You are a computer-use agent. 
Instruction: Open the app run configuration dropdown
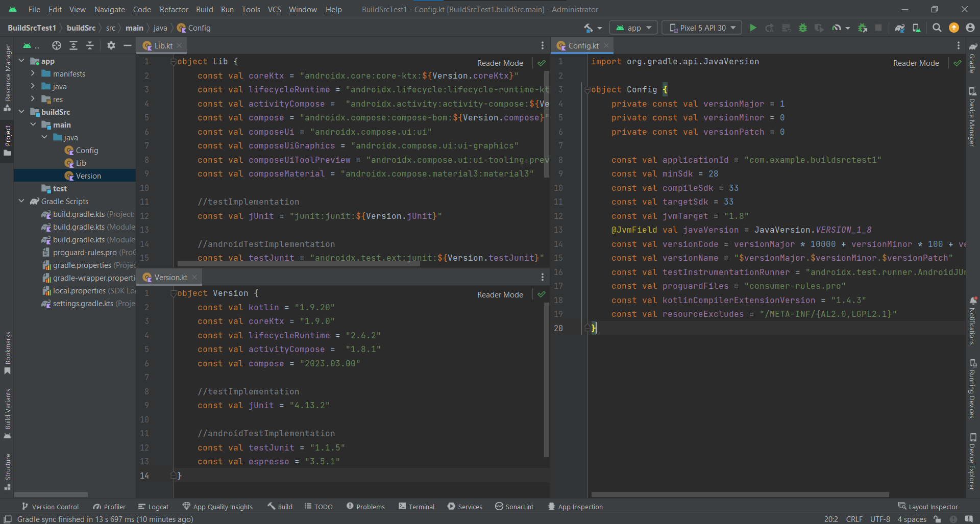click(633, 28)
